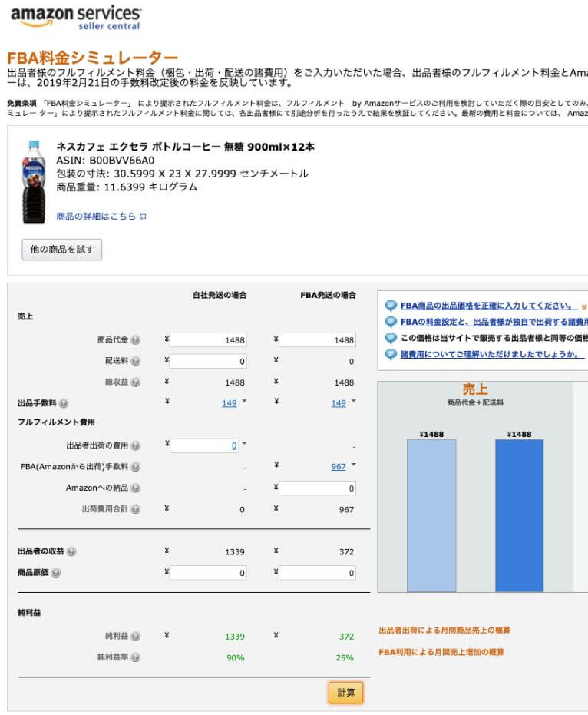The image size is (588, 715).
Task: Expand the FBA手数料 967 breakdown arrow
Action: [x=354, y=465]
